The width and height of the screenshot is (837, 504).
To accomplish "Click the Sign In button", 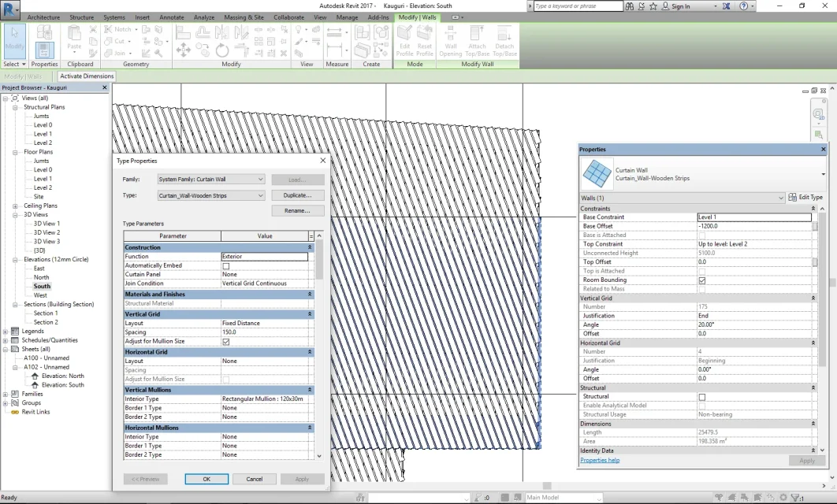I will pos(675,6).
